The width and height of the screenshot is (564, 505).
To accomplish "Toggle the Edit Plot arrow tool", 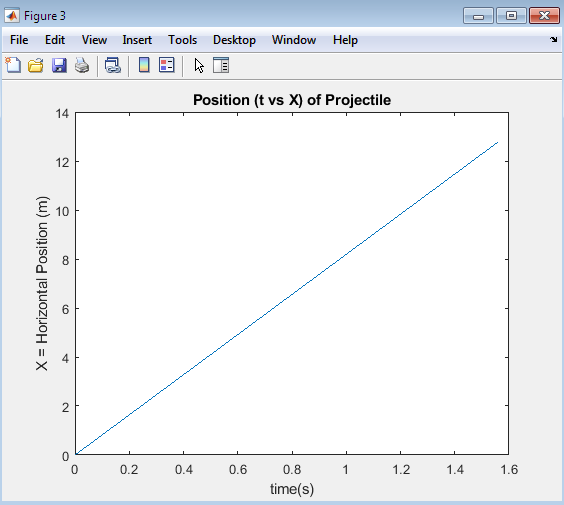I will coord(199,65).
